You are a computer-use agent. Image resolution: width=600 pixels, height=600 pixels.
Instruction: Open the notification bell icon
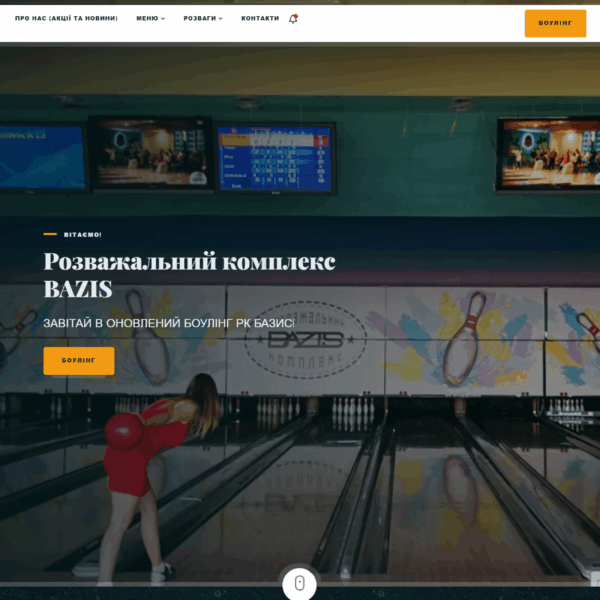pos(293,18)
